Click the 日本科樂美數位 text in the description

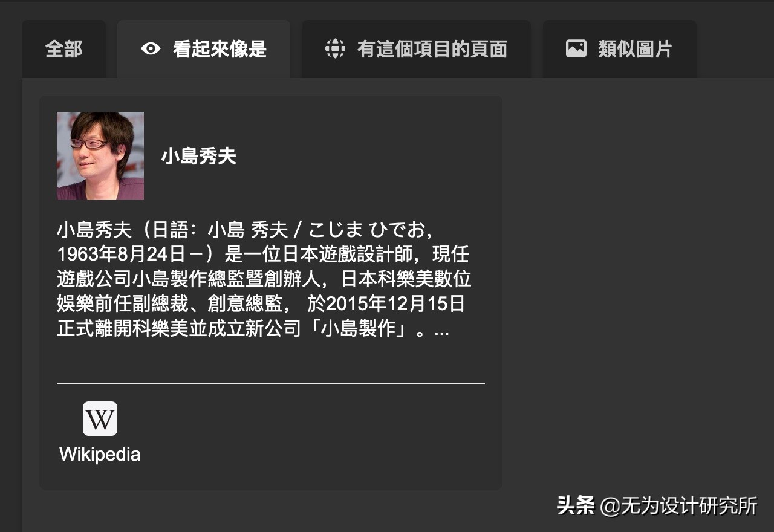tap(406, 280)
